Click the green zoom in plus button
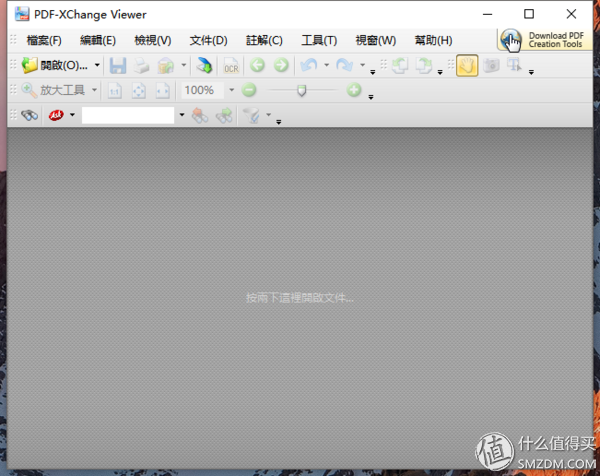The width and height of the screenshot is (600, 476). (x=354, y=90)
